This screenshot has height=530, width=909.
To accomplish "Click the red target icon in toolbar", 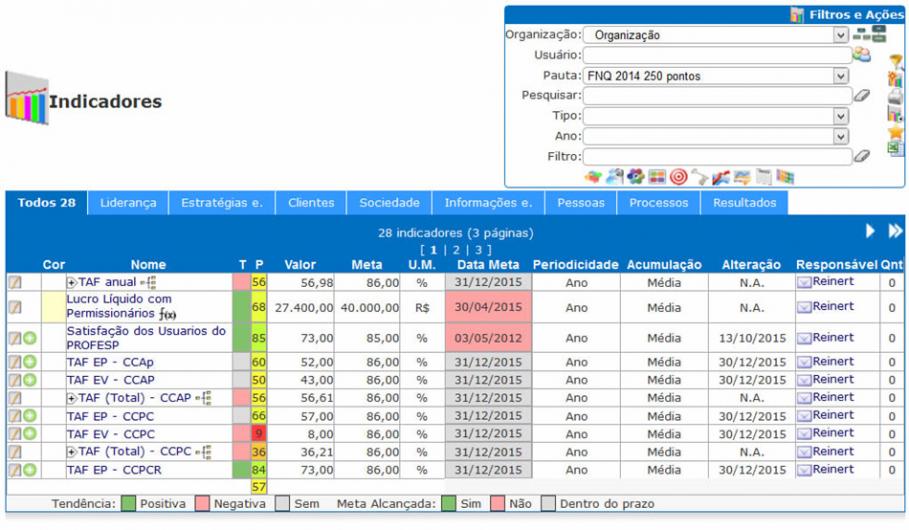I will [678, 177].
